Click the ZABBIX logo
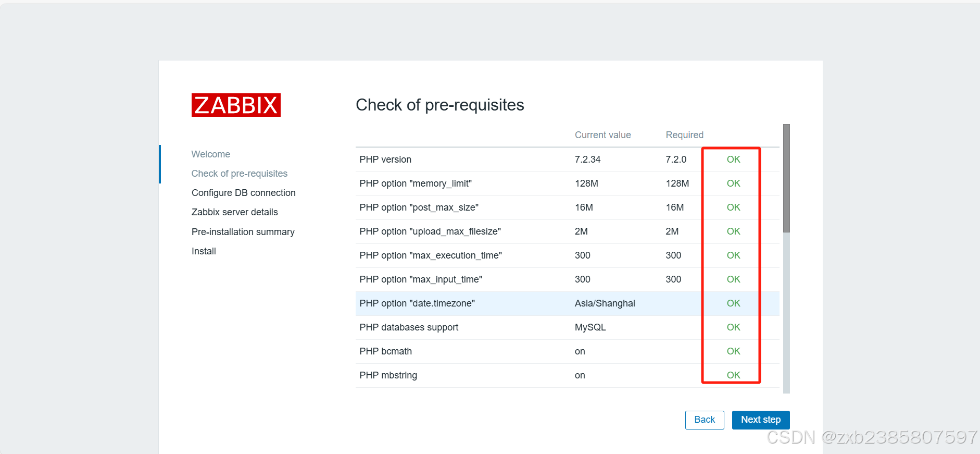Image resolution: width=980 pixels, height=454 pixels. click(x=235, y=105)
